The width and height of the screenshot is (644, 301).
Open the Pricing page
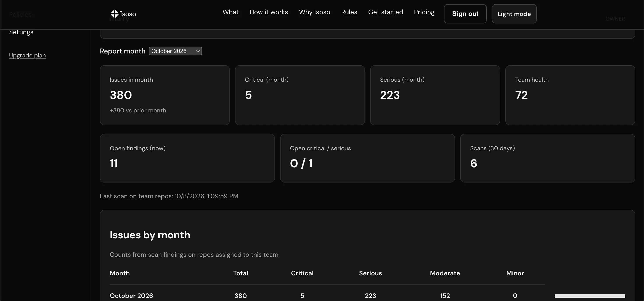click(x=424, y=12)
